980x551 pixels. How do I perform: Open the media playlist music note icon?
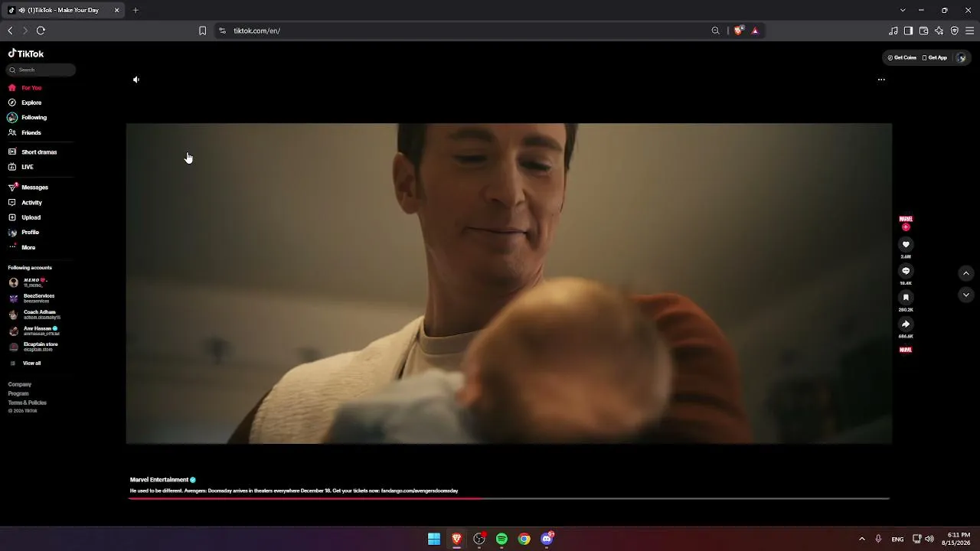pyautogui.click(x=893, y=31)
